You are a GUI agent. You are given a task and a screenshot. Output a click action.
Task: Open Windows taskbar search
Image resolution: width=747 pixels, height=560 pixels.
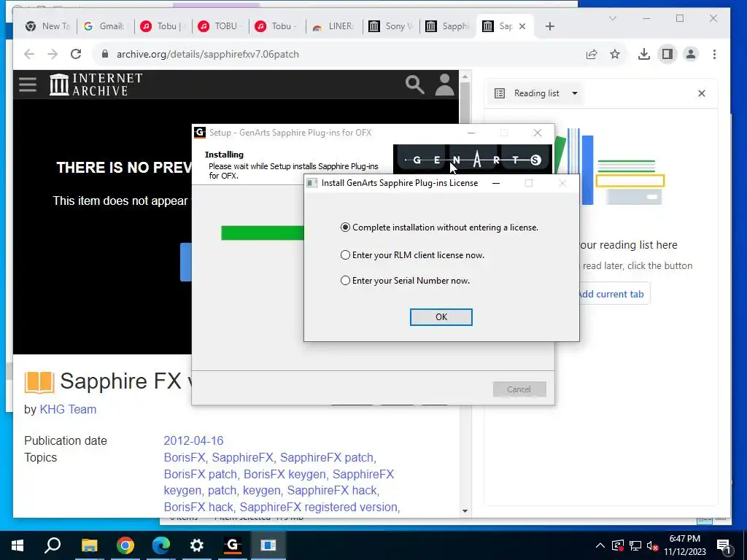[53, 545]
